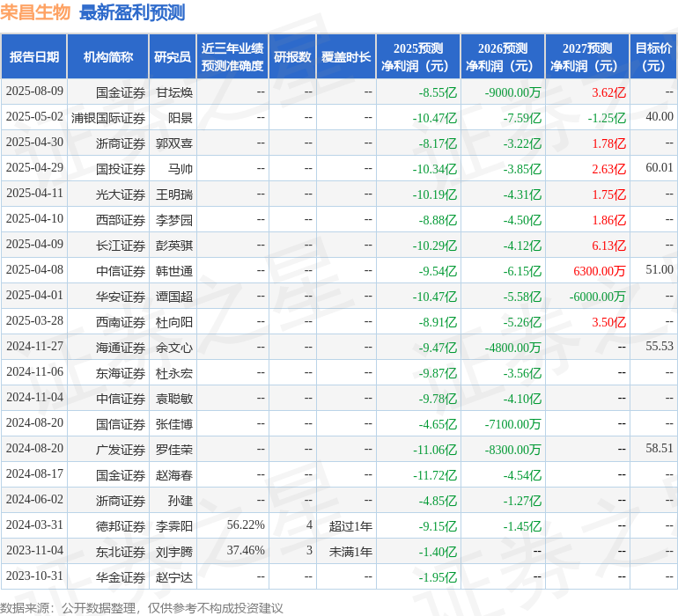This screenshot has width=678, height=616.
Task: Open the 浦银国际证券 institution entry
Action: pyautogui.click(x=108, y=118)
